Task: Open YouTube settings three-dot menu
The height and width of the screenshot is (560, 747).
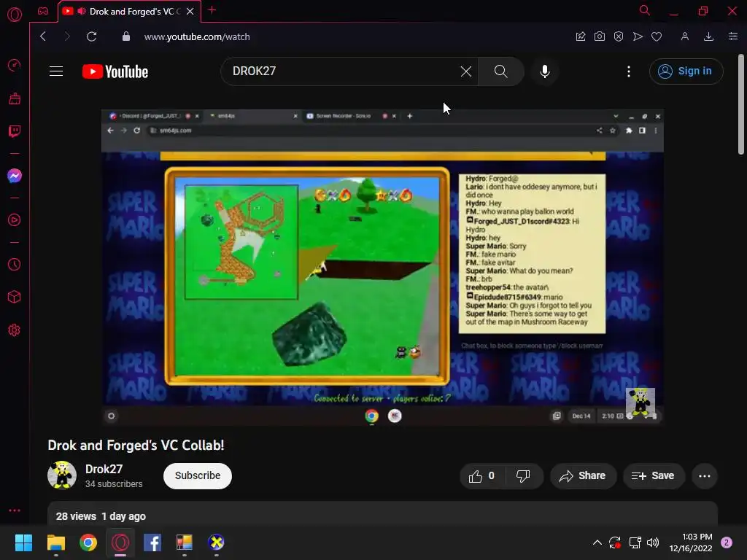Action: click(x=629, y=71)
